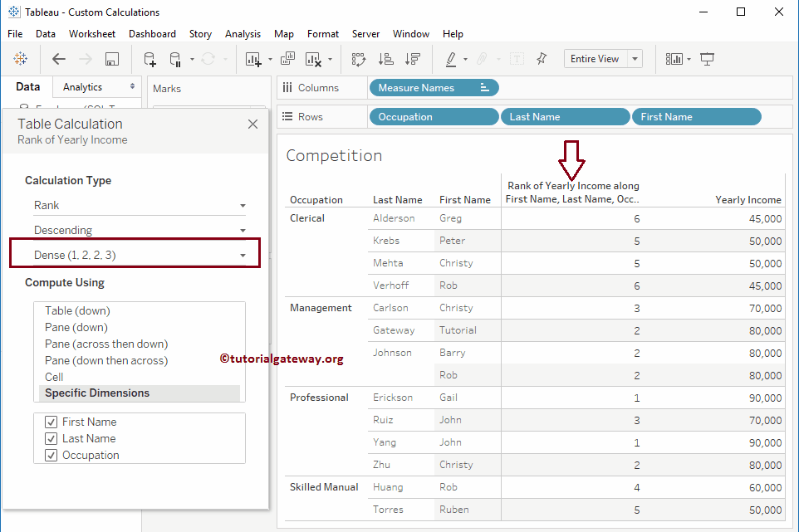Click the Redo forward arrow
The image size is (799, 532).
tap(86, 59)
